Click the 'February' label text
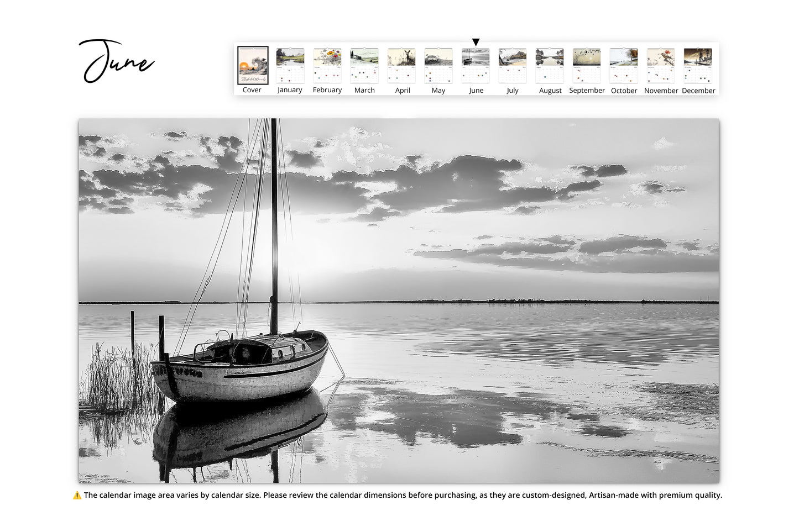The width and height of the screenshot is (799, 532). (x=327, y=90)
